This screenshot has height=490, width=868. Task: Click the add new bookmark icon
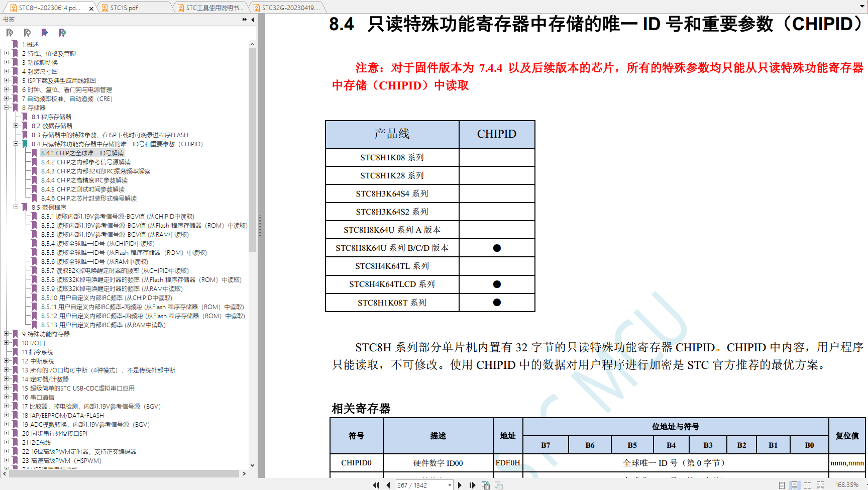(27, 33)
